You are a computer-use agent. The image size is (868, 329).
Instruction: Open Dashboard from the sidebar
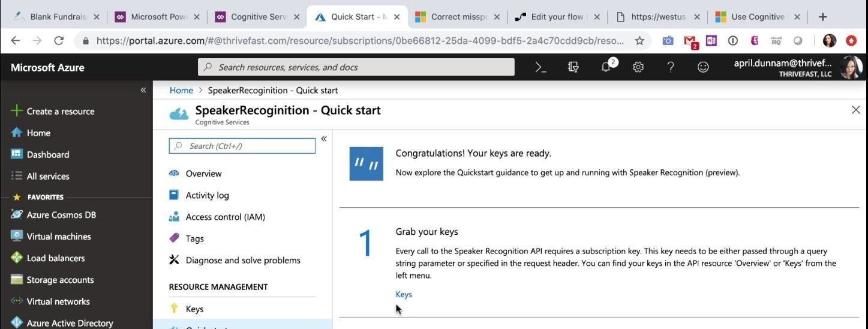[x=40, y=154]
